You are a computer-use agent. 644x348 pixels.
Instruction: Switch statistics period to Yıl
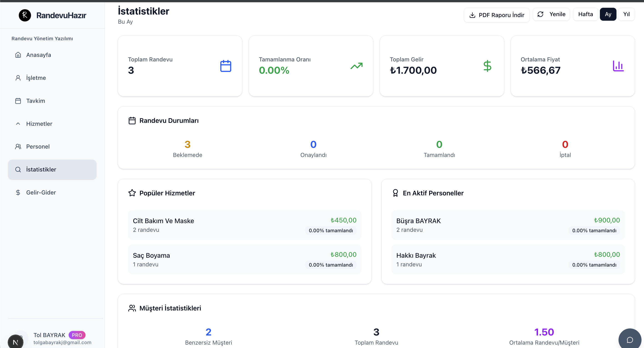click(626, 14)
